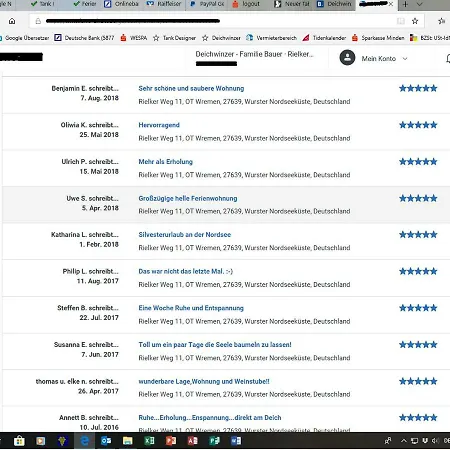Open PowerPoint from the taskbar

click(171, 441)
